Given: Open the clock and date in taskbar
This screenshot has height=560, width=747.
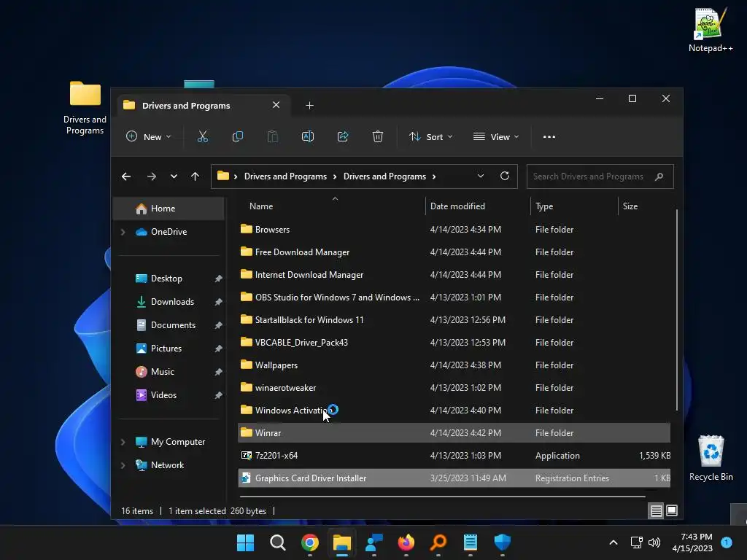Looking at the screenshot, I should tap(692, 542).
